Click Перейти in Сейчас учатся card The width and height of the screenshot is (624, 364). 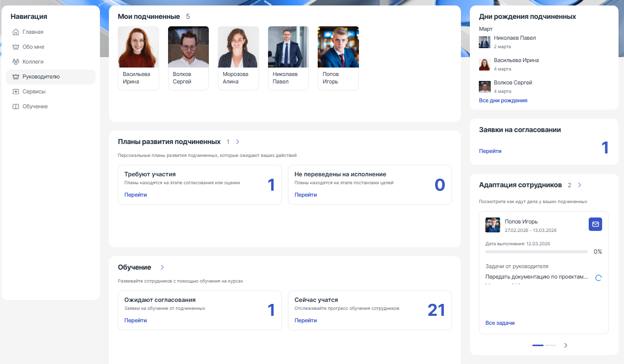coord(305,320)
